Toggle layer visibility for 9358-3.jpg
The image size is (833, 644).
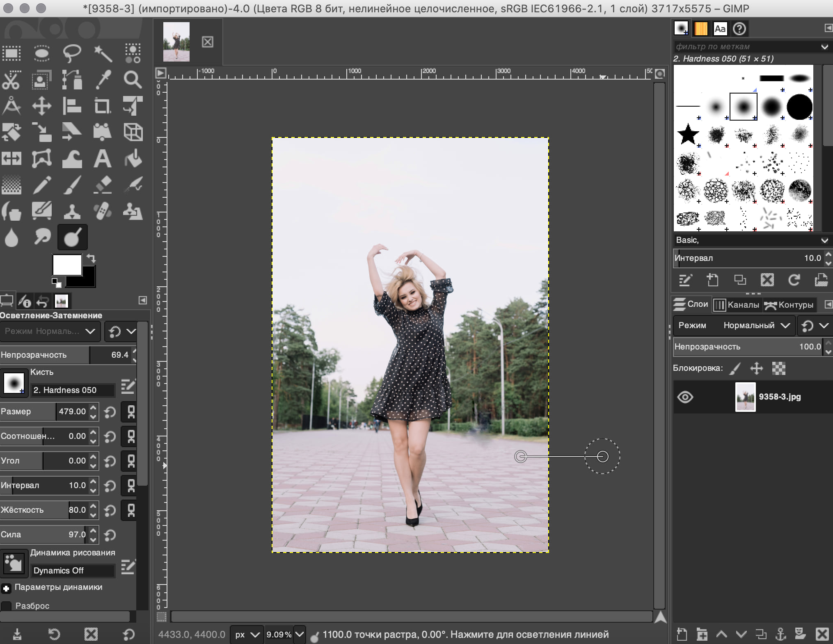coord(685,397)
